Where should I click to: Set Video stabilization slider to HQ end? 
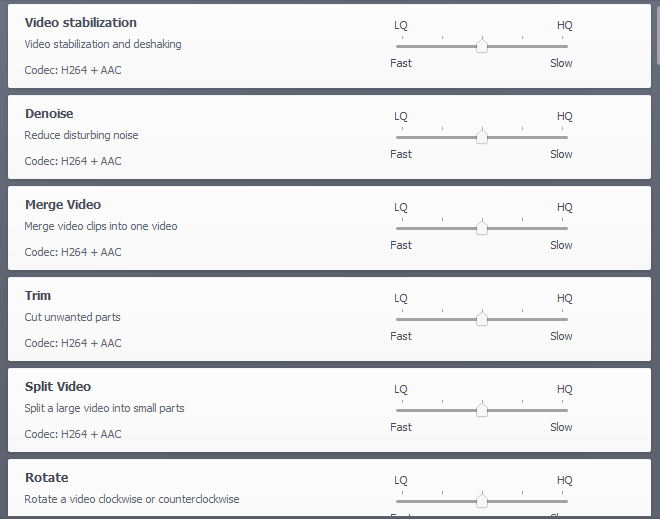coord(562,46)
